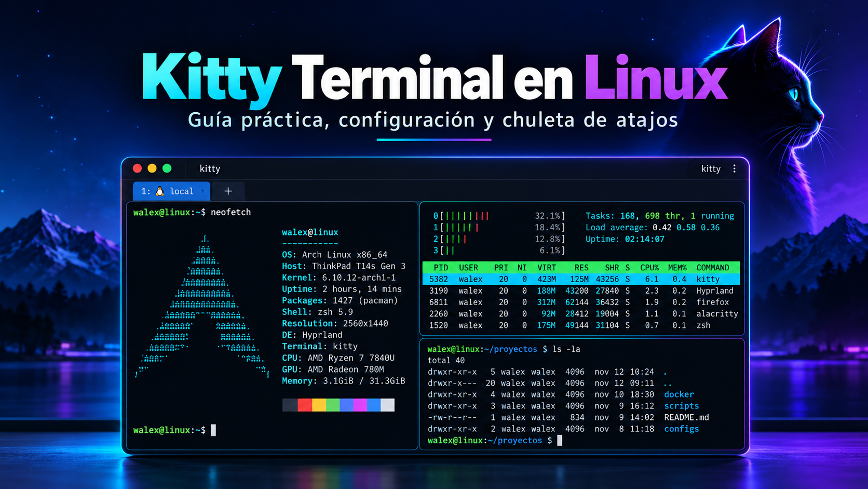This screenshot has width=868, height=489.
Task: Click the small chevron on the local tab
Action: point(202,191)
